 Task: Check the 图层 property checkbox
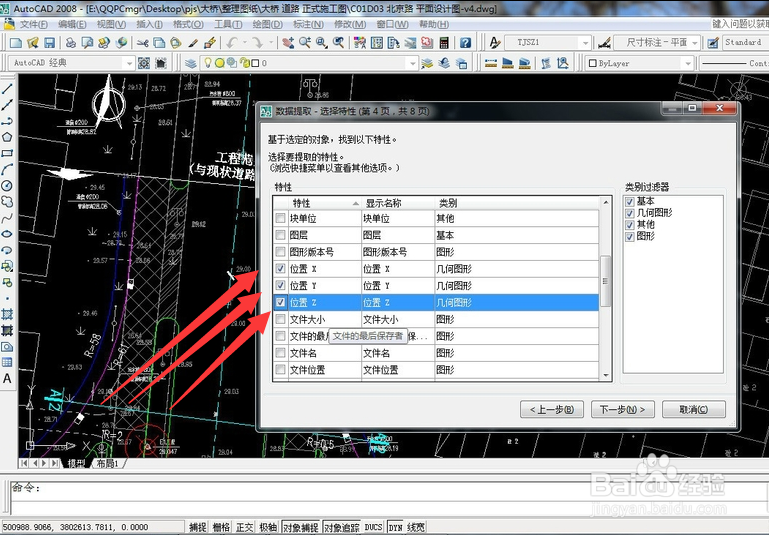tap(280, 235)
